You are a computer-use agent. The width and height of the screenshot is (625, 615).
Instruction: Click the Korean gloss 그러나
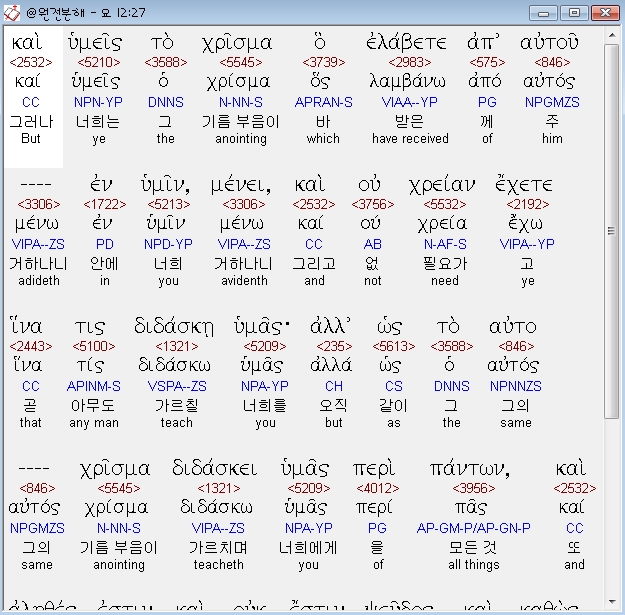[x=31, y=122]
